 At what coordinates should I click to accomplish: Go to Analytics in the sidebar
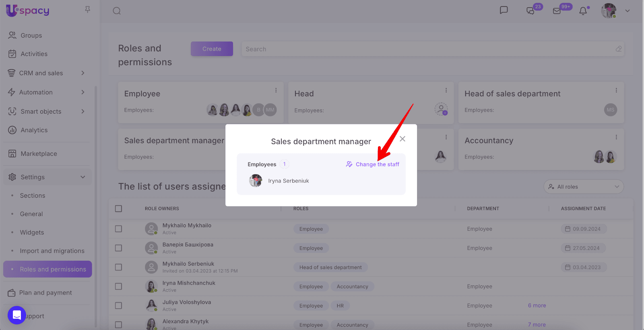pyautogui.click(x=34, y=130)
